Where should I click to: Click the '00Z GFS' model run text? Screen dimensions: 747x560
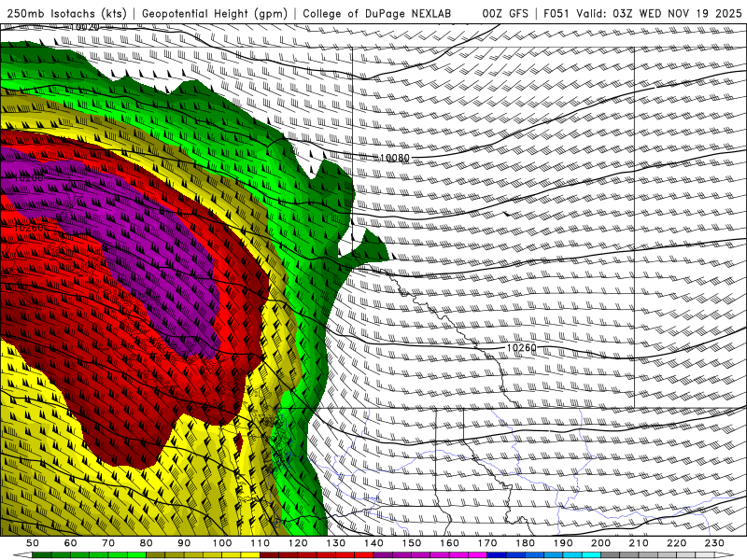coord(505,14)
